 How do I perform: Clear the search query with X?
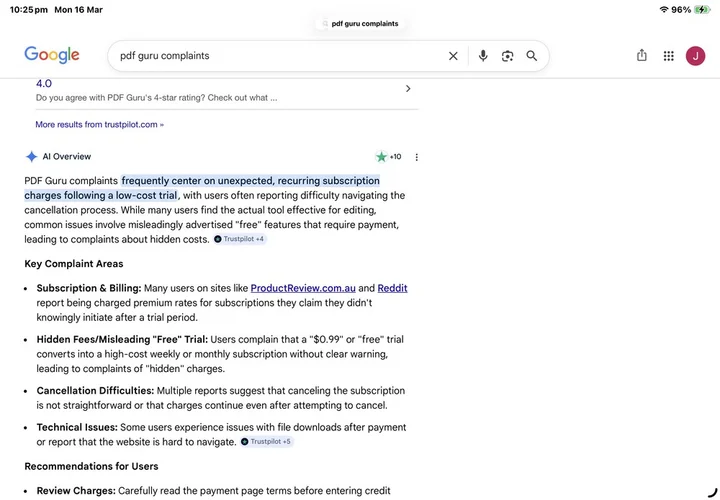[x=453, y=56]
